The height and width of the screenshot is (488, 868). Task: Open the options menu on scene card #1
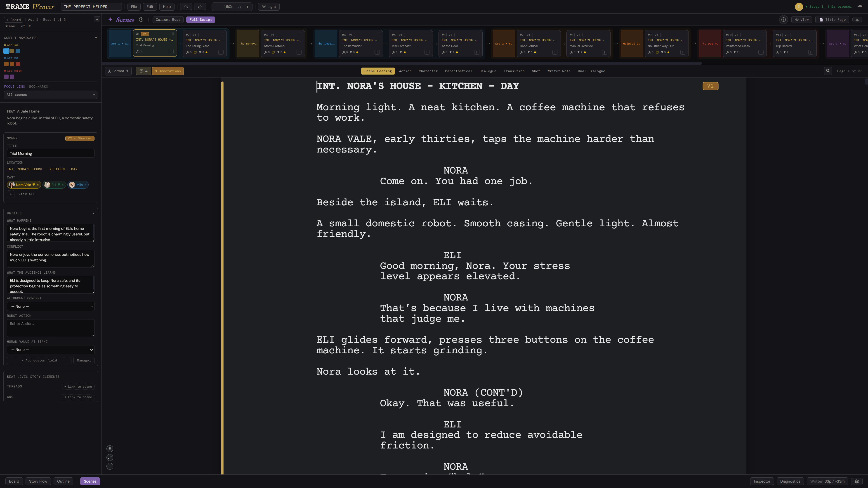coord(171,52)
